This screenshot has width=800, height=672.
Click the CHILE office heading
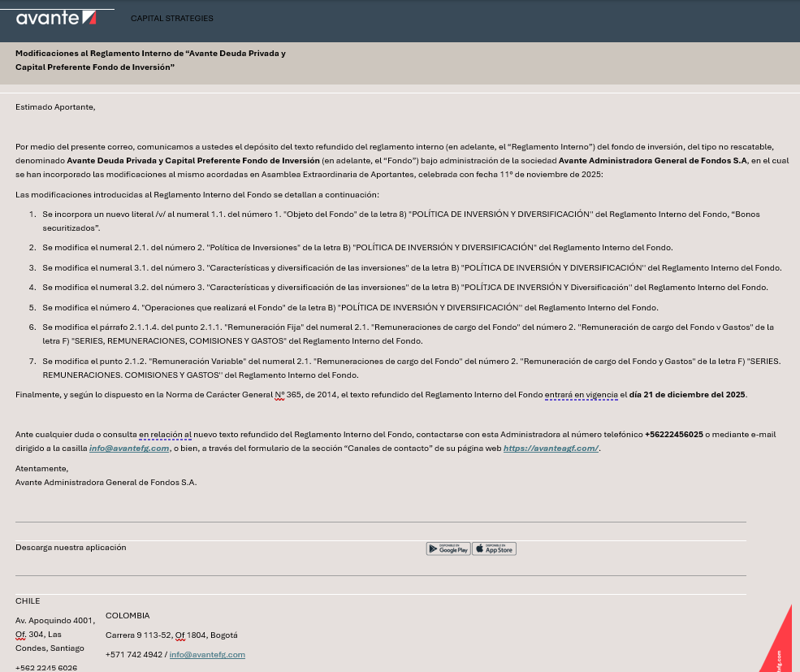28,601
